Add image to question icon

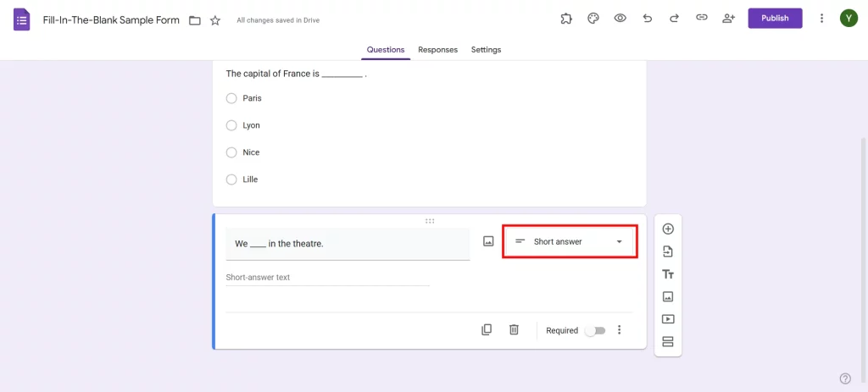[x=488, y=241]
